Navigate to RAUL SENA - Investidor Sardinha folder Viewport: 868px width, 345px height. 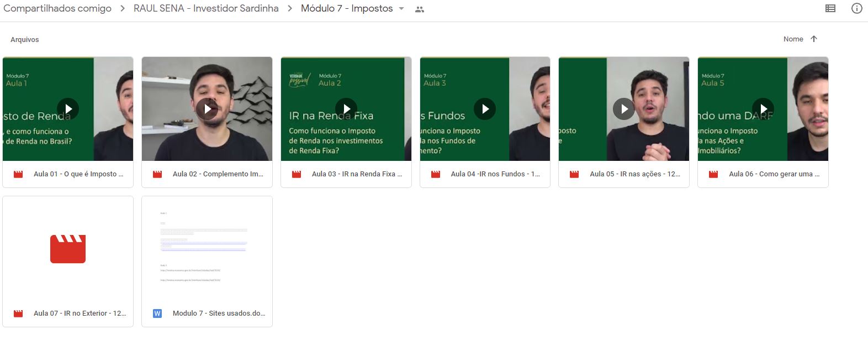pos(206,8)
